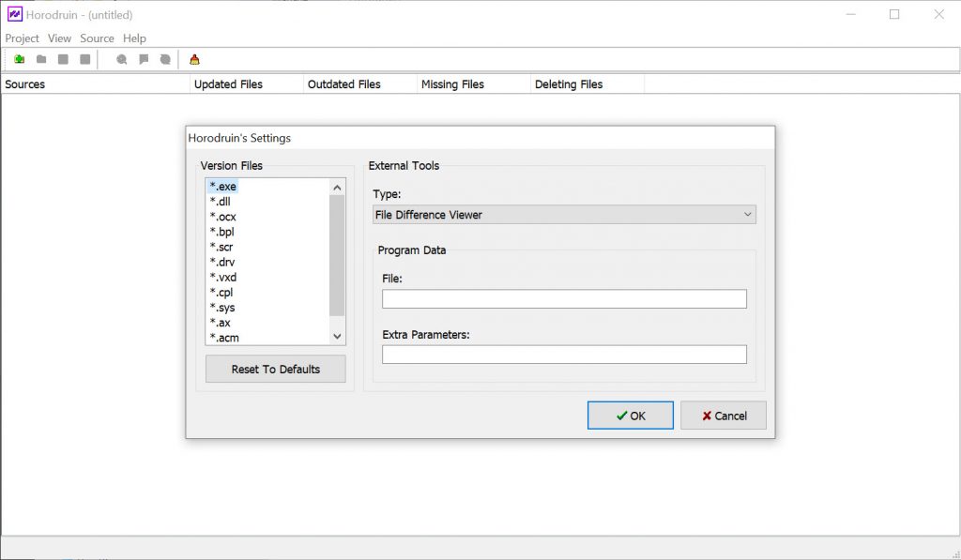Click the File input field
The image size is (961, 560).
[x=564, y=298]
